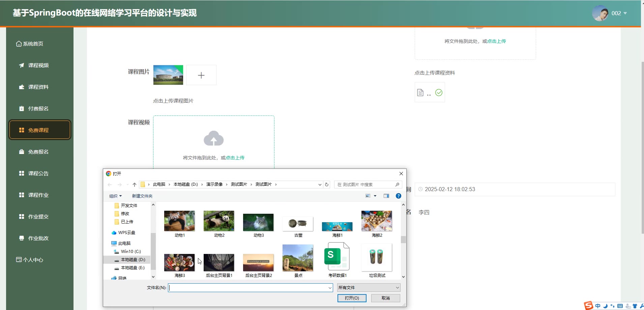644x310 pixels.
Task: Click the user avatar in header
Action: [600, 13]
